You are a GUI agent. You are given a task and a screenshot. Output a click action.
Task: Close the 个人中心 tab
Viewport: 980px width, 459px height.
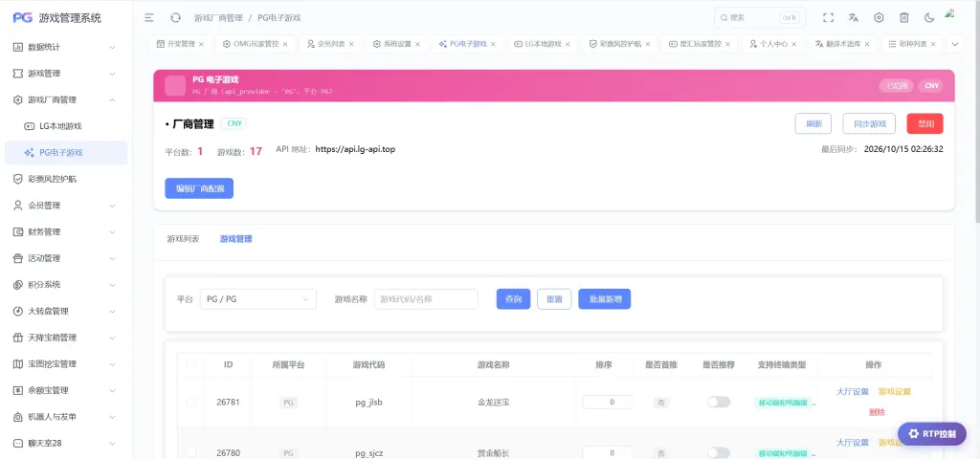(793, 44)
